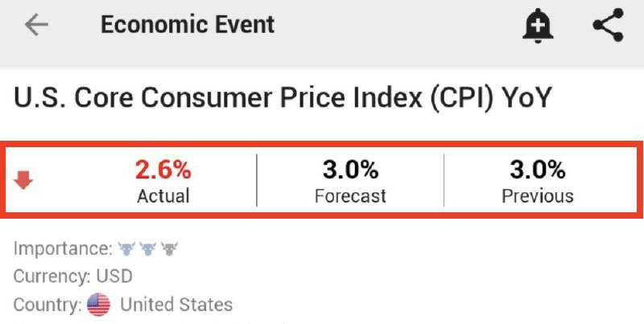Viewport: 644px width, 324px height.
Task: Click the Previous label
Action: 538,195
